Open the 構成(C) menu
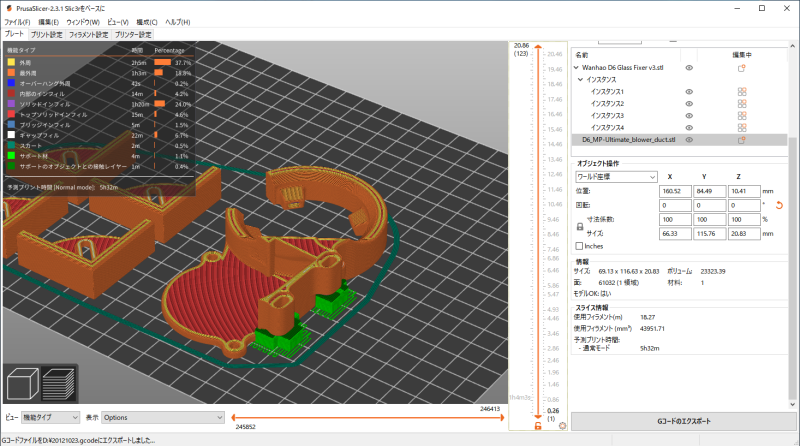 pyautogui.click(x=147, y=22)
